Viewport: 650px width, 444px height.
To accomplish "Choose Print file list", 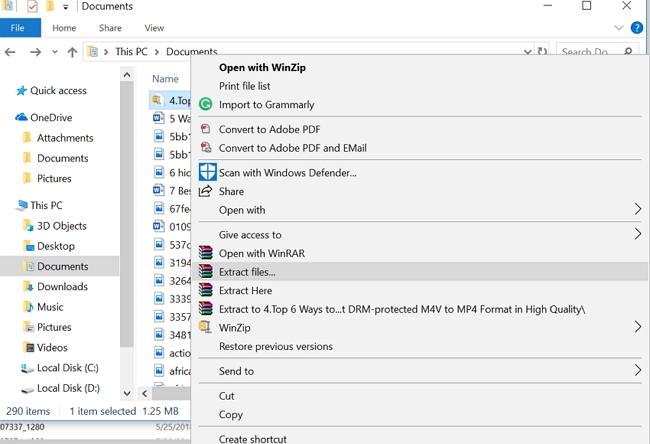I will pos(245,86).
